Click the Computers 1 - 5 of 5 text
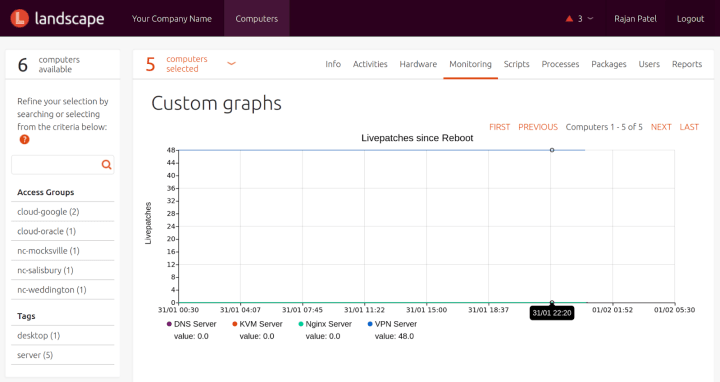Screen dimensions: 720x382 pyautogui.click(x=604, y=127)
